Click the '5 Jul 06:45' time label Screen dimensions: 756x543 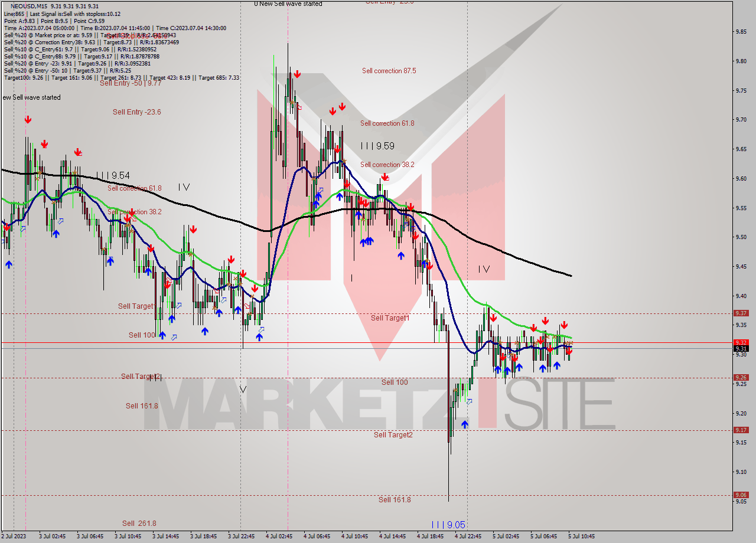tap(543, 537)
